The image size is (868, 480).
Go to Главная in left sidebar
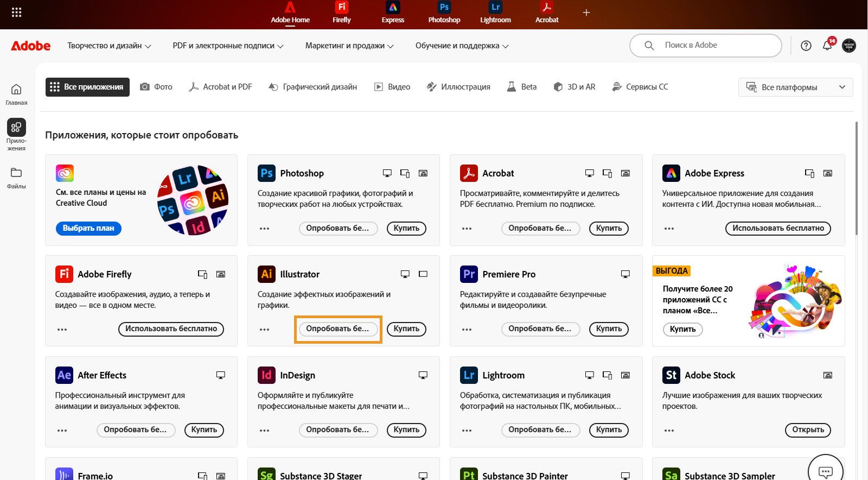click(x=16, y=94)
